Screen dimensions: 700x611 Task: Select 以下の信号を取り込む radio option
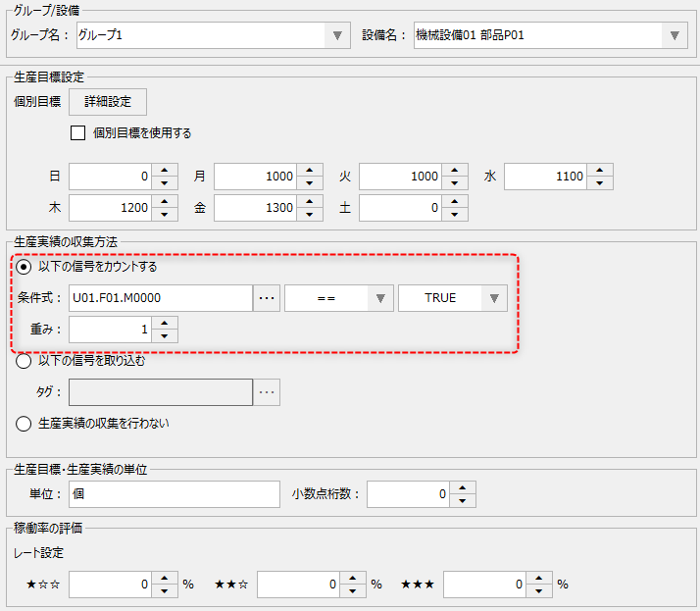tap(24, 360)
